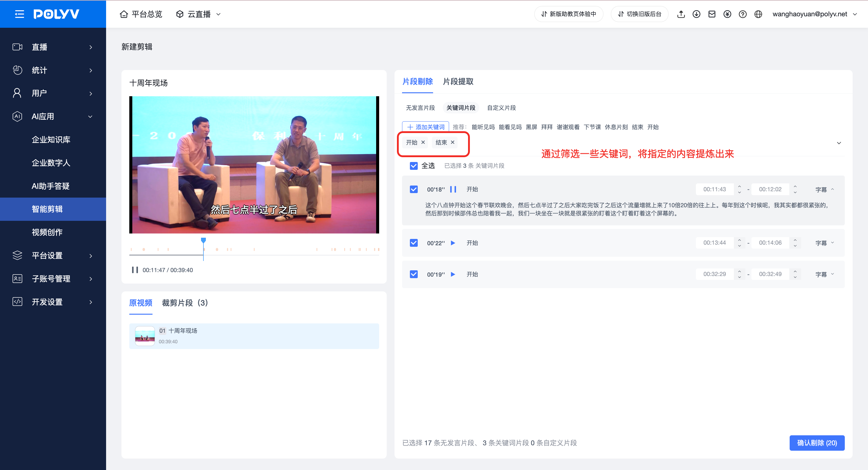Add recommended keyword 休息片刻
Screen dimensions: 868x470
tap(616, 127)
